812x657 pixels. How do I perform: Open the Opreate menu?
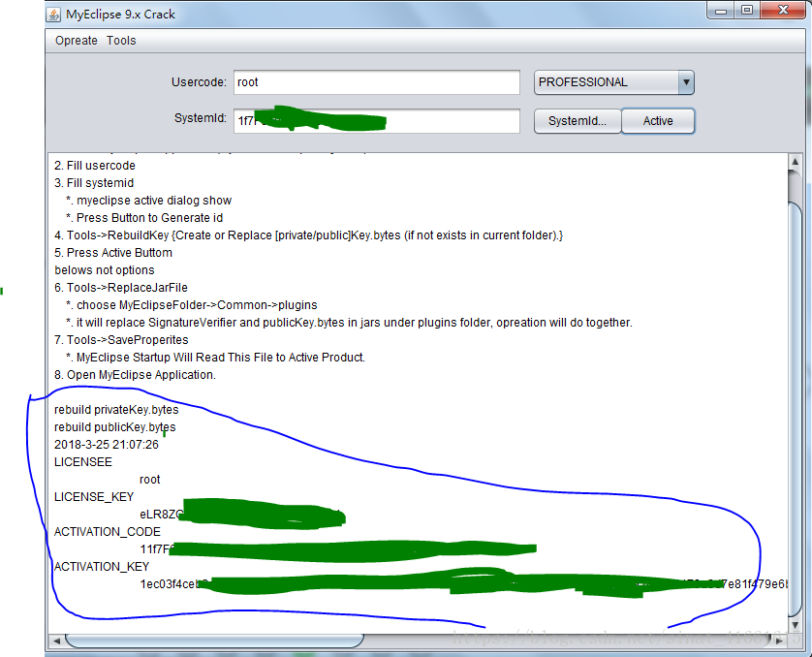pos(77,41)
